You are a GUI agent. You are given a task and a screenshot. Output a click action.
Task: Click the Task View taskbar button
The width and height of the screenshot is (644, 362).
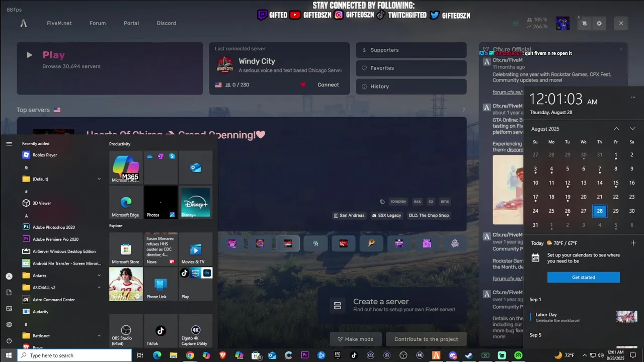(140, 355)
